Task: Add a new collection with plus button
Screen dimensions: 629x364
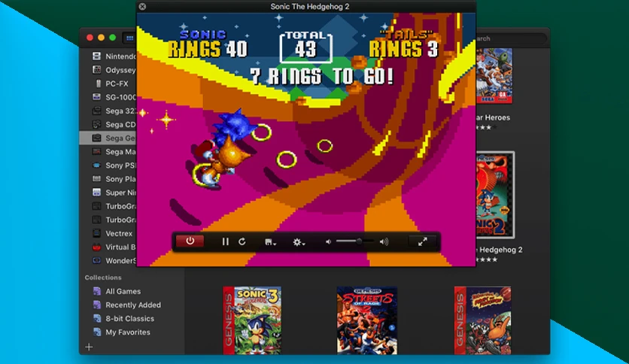Action: [89, 347]
